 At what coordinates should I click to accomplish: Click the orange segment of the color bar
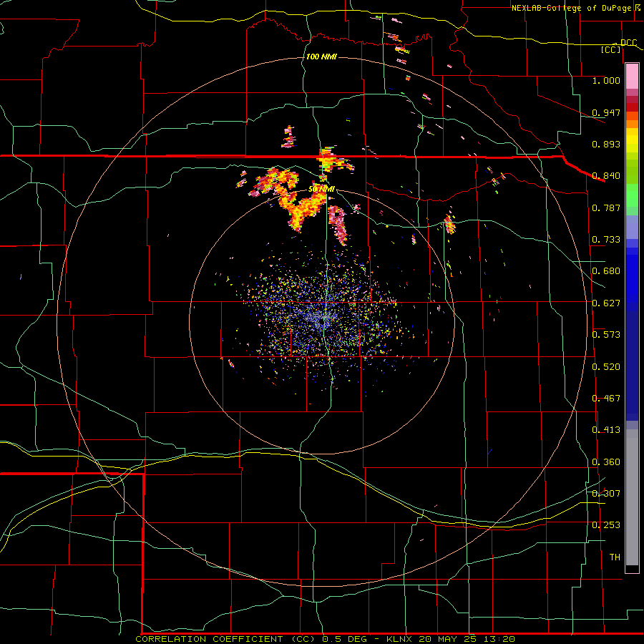[x=632, y=120]
